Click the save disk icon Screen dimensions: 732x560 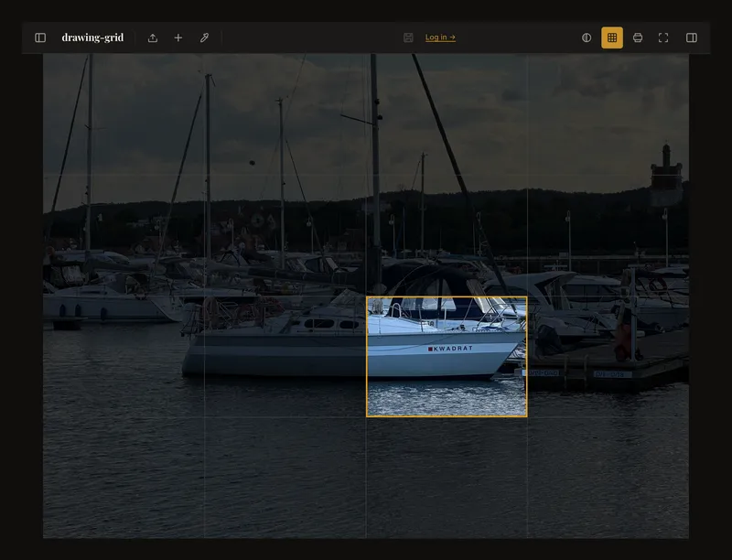pos(408,38)
